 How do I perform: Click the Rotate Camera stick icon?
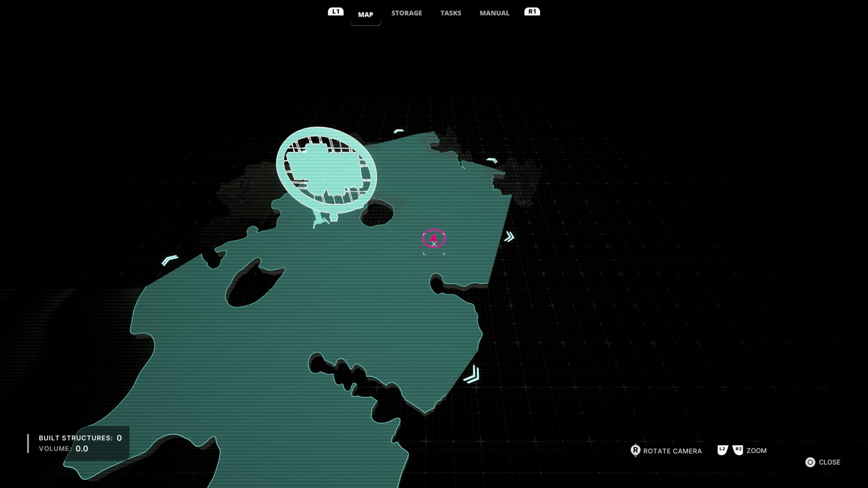(635, 450)
